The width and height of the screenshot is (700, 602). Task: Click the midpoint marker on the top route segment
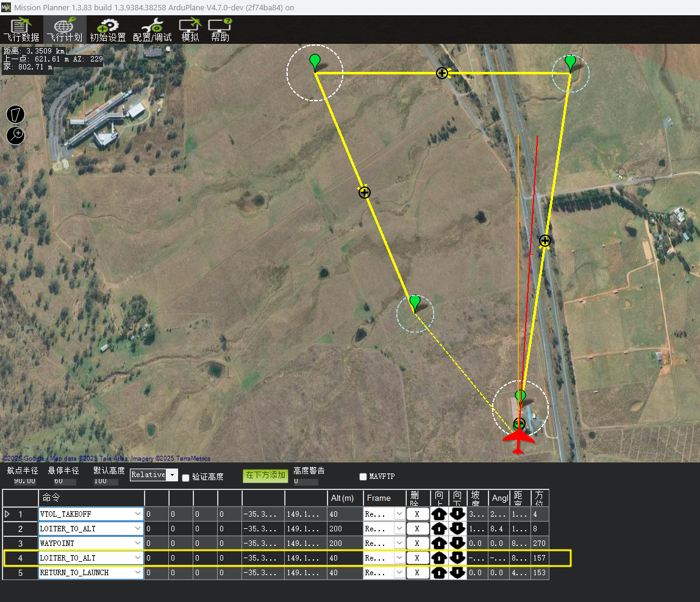[x=442, y=73]
